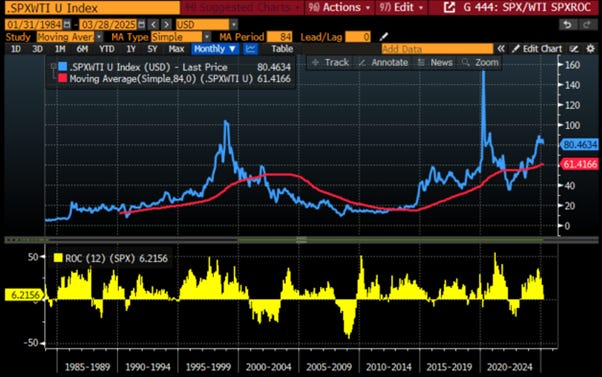Select the Max range tab
602x377 pixels.
176,49
